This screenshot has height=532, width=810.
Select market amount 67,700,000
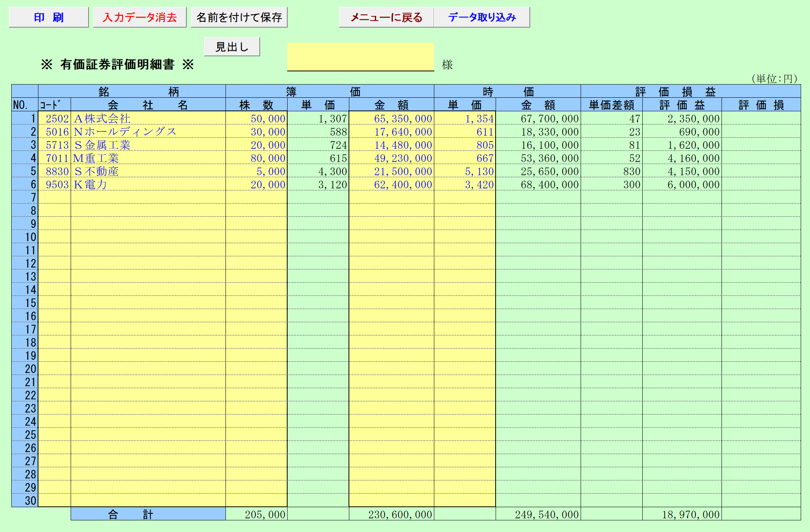tap(538, 118)
